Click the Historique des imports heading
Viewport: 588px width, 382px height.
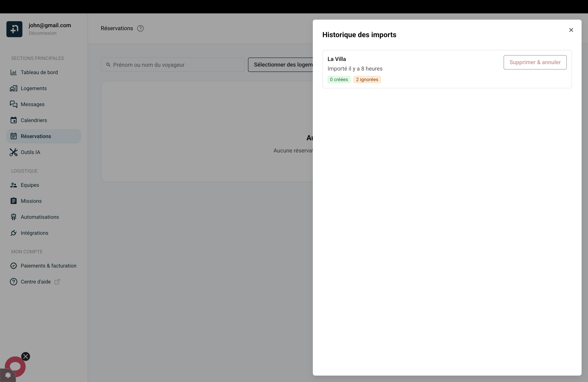(359, 35)
